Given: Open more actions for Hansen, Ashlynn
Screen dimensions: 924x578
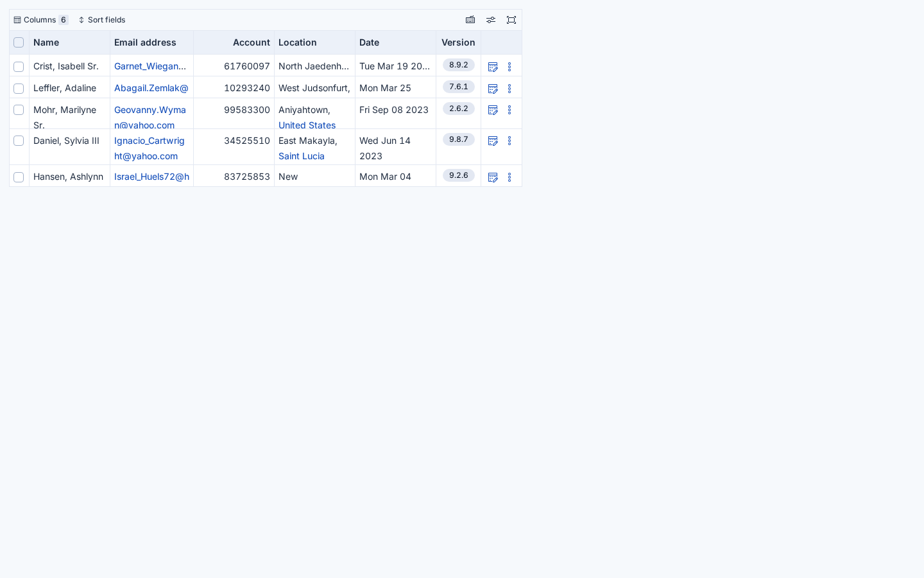Looking at the screenshot, I should coord(509,177).
